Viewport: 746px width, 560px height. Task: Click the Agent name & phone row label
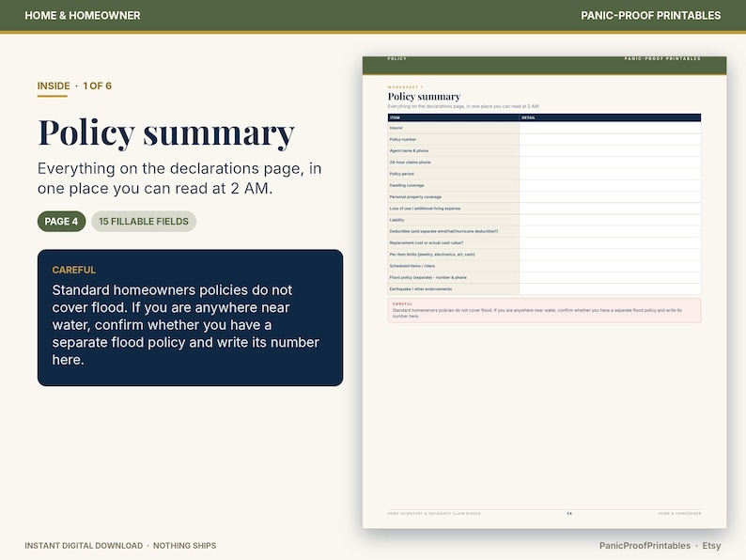(409, 151)
